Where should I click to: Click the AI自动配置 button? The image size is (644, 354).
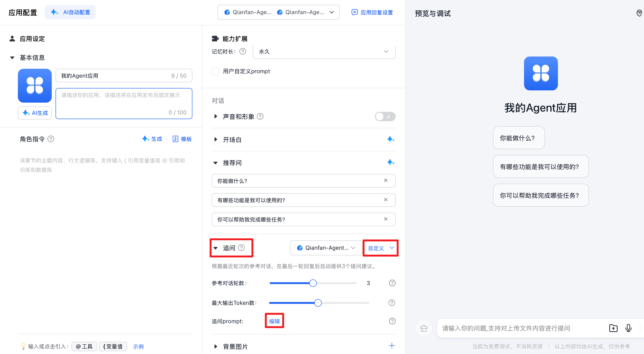pyautogui.click(x=70, y=12)
